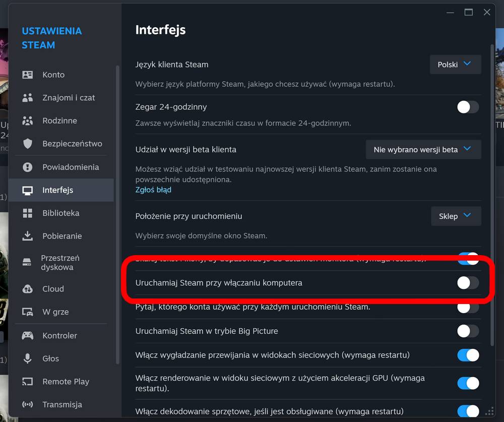Click the Przestrzeń dyskowa drive icon
This screenshot has width=504, height=422.
click(27, 263)
